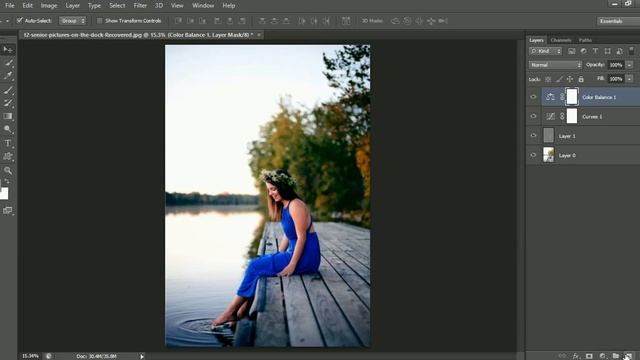This screenshot has width=640, height=360.
Task: Click the link layers icon
Action: coord(562,356)
